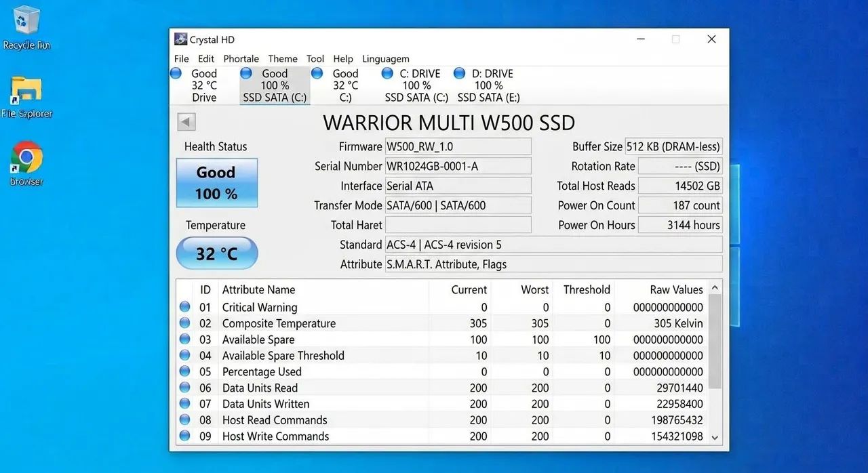Select Host Write Commands status orb
The height and width of the screenshot is (473, 868).
[184, 436]
